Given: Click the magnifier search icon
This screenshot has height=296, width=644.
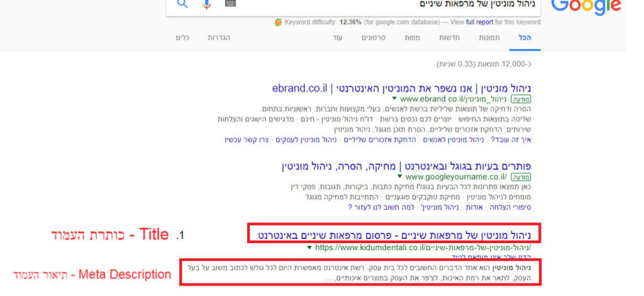Looking at the screenshot, I should [x=182, y=4].
